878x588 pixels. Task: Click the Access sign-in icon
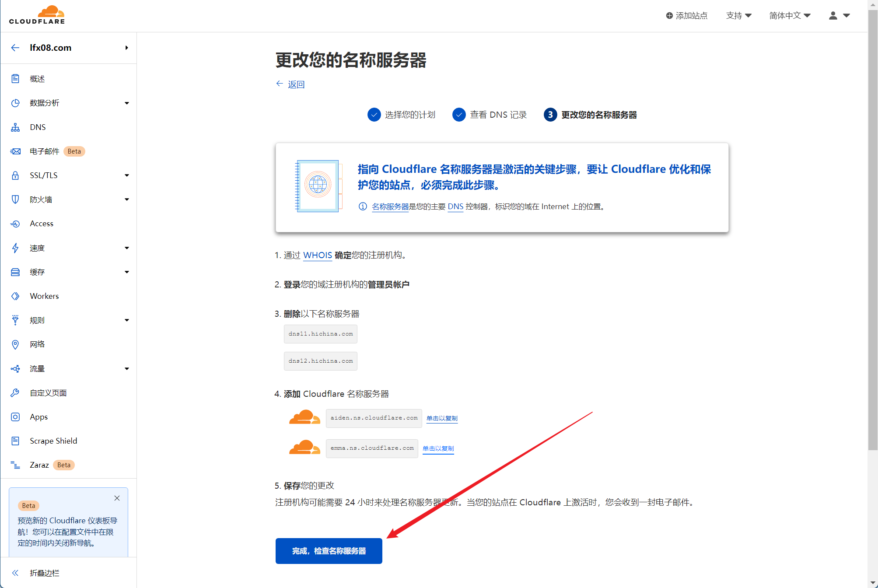point(15,224)
